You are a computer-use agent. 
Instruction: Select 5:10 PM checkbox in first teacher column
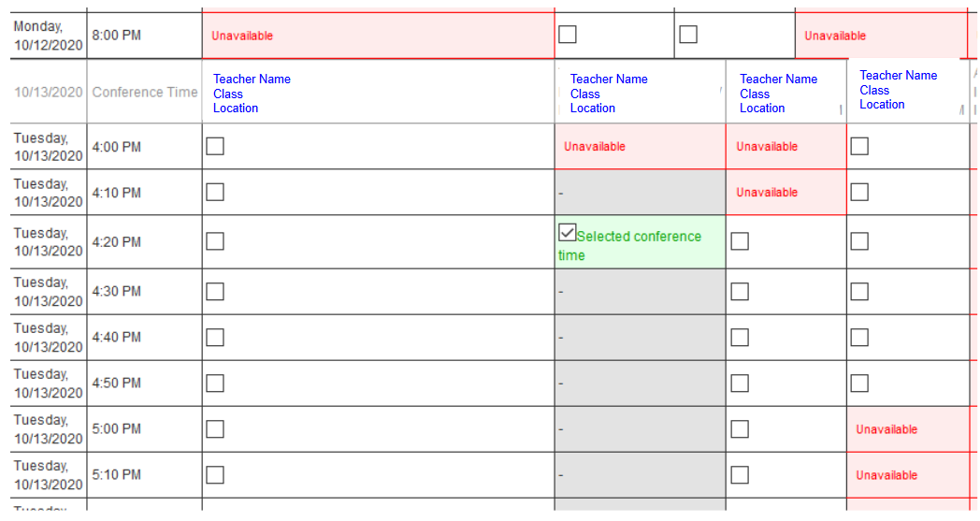pyautogui.click(x=215, y=474)
